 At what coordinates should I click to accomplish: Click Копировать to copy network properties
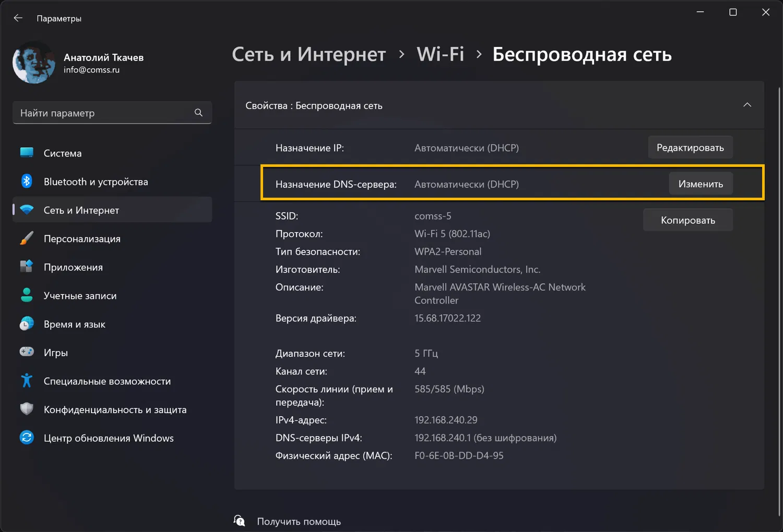687,220
